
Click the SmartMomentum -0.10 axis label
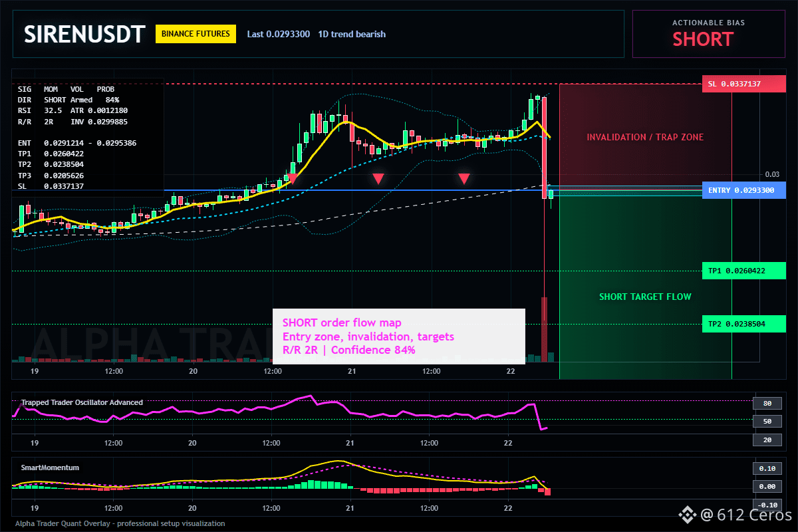click(767, 505)
